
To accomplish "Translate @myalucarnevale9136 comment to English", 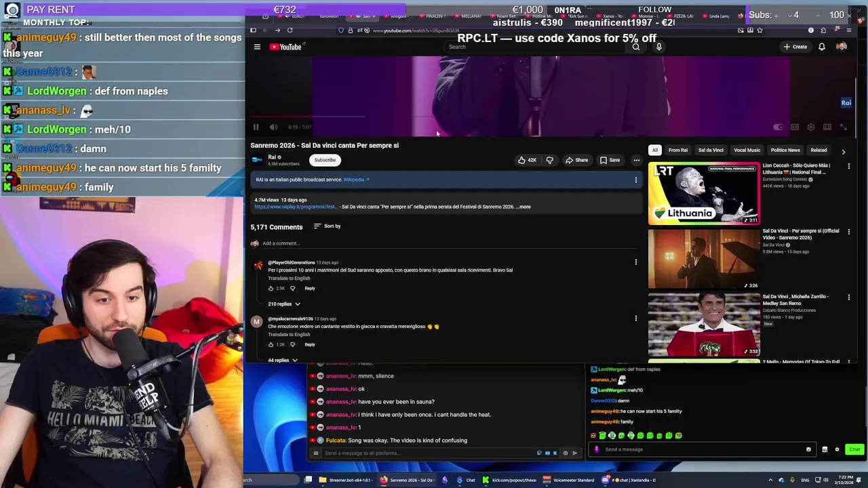I will point(289,334).
